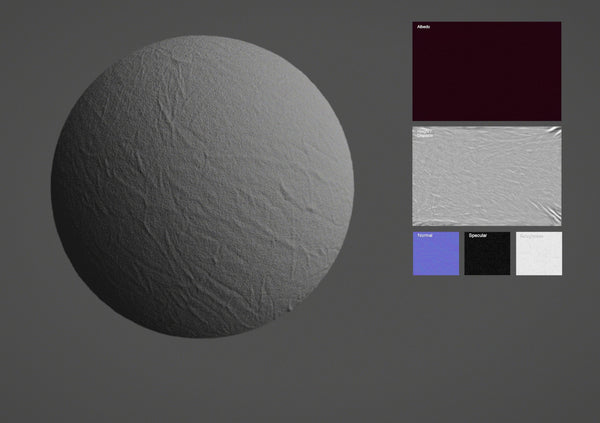This screenshot has width=600, height=423.
Task: Open the blue Normal map thumbnail
Action: pyautogui.click(x=436, y=254)
